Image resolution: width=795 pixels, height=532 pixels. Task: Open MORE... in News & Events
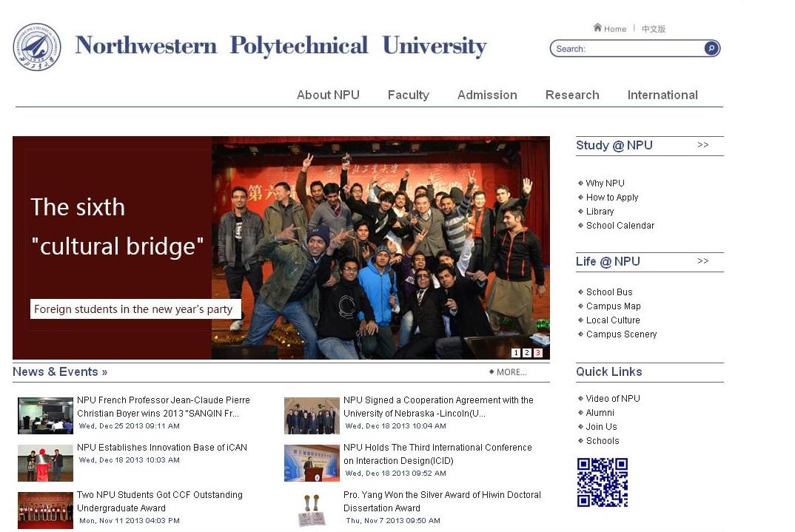point(508,372)
